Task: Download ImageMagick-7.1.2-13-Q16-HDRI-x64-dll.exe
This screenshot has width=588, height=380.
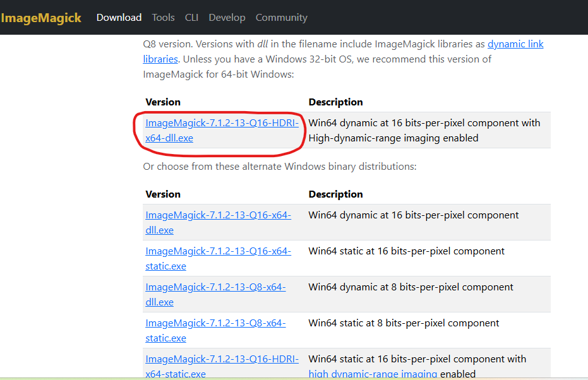Action: click(x=222, y=131)
